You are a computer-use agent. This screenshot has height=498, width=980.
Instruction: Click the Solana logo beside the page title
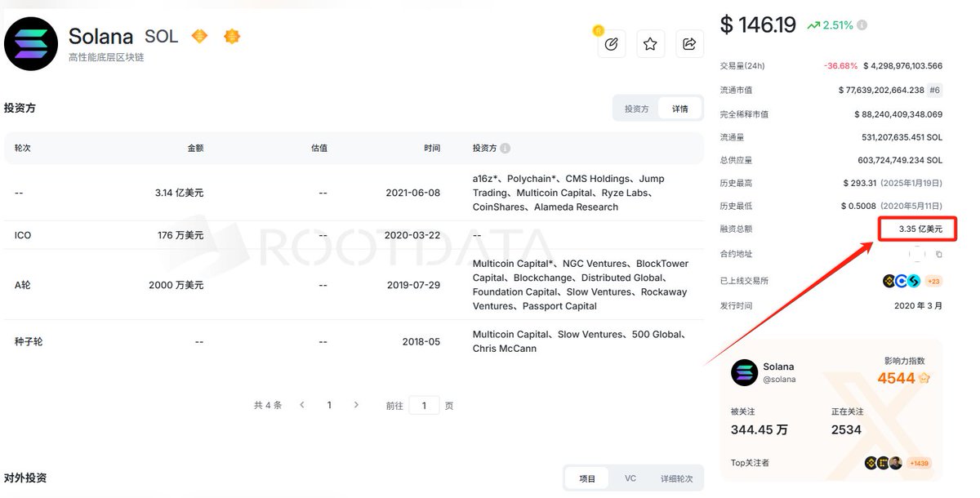(31, 43)
